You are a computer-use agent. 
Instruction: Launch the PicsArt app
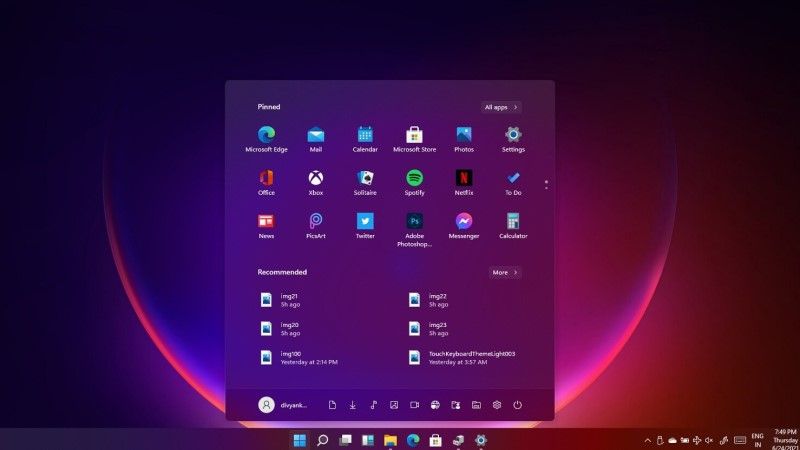coord(316,226)
